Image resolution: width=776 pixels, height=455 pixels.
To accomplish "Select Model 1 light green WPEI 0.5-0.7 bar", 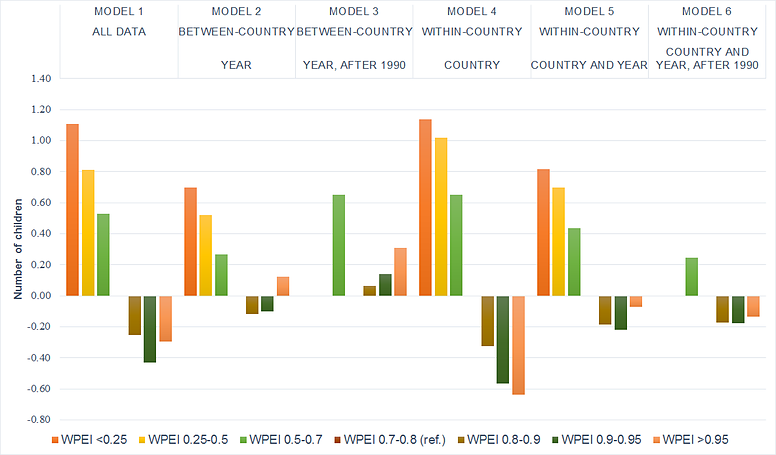I will coord(103,255).
